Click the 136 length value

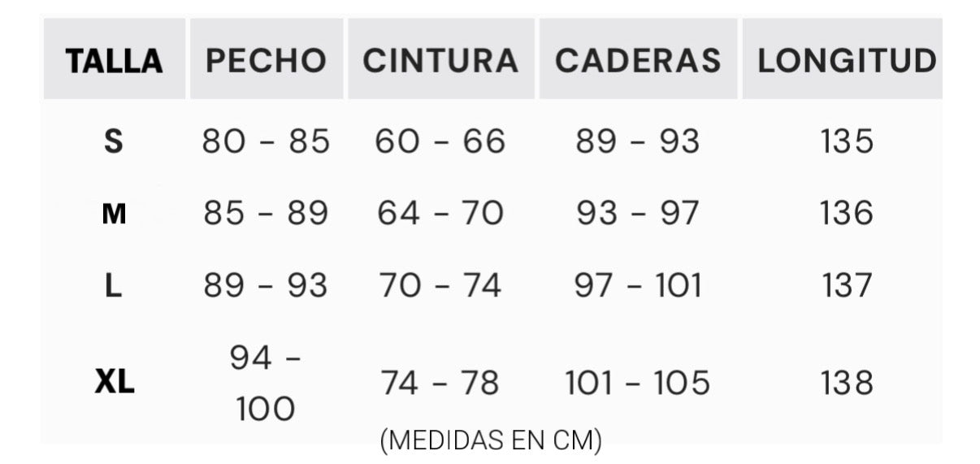[846, 214]
